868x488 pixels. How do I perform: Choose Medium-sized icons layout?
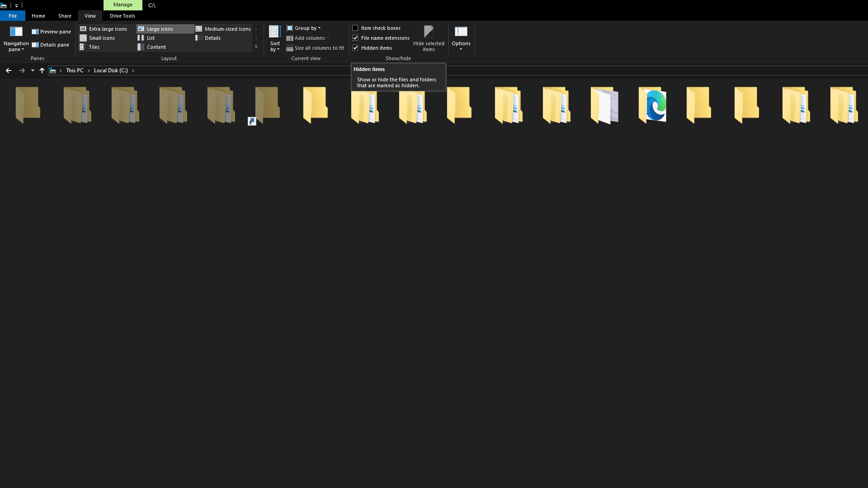pyautogui.click(x=223, y=29)
